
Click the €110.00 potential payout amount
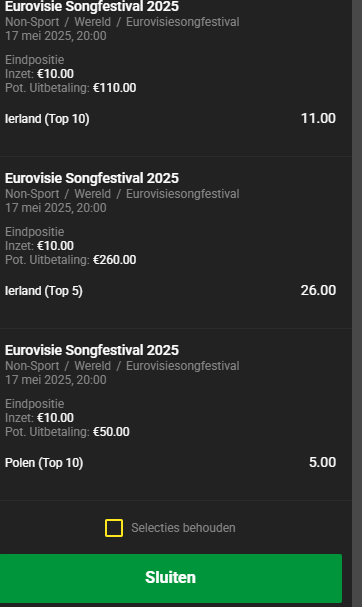[x=115, y=88]
